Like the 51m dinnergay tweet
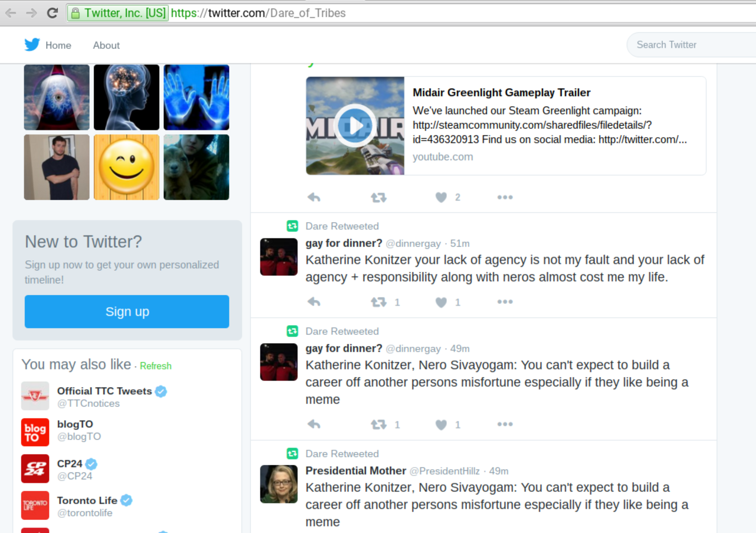This screenshot has width=756, height=533. 441,302
